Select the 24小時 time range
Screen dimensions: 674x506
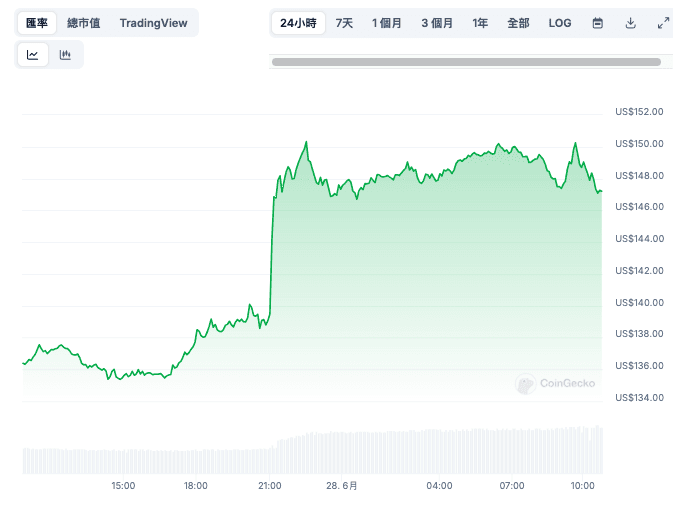299,23
